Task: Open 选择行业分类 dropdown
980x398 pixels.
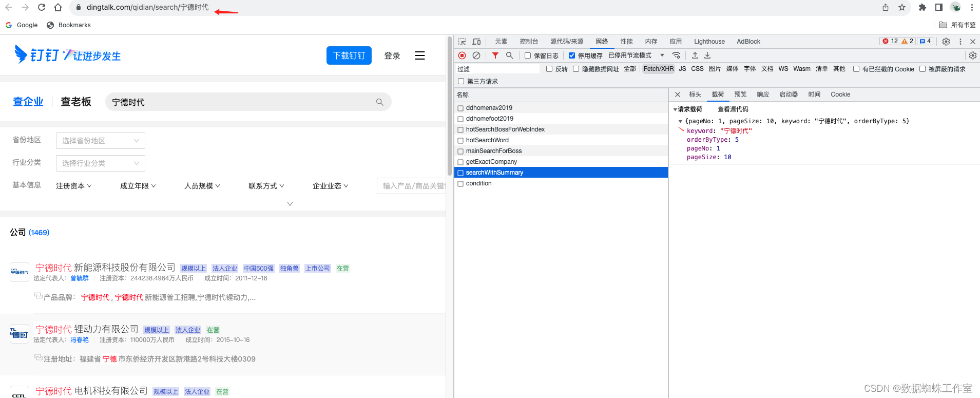Action: (101, 163)
